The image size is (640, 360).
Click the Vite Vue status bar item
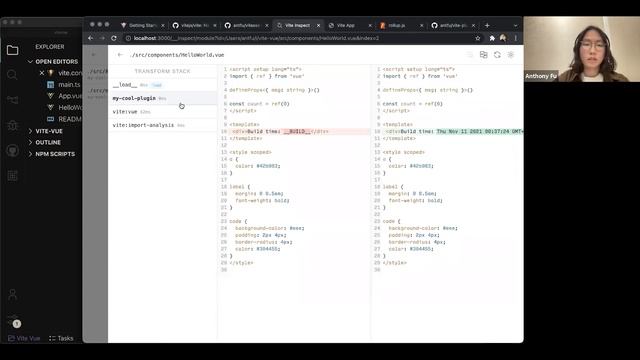[x=24, y=338]
